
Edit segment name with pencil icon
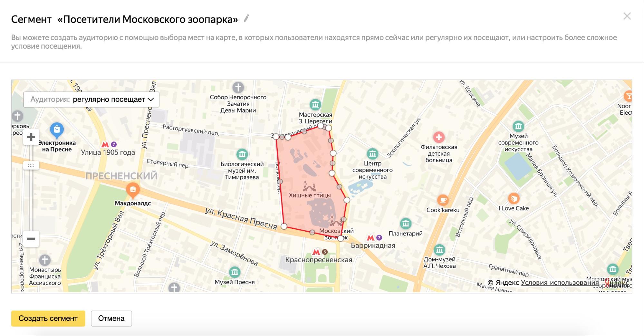246,19
